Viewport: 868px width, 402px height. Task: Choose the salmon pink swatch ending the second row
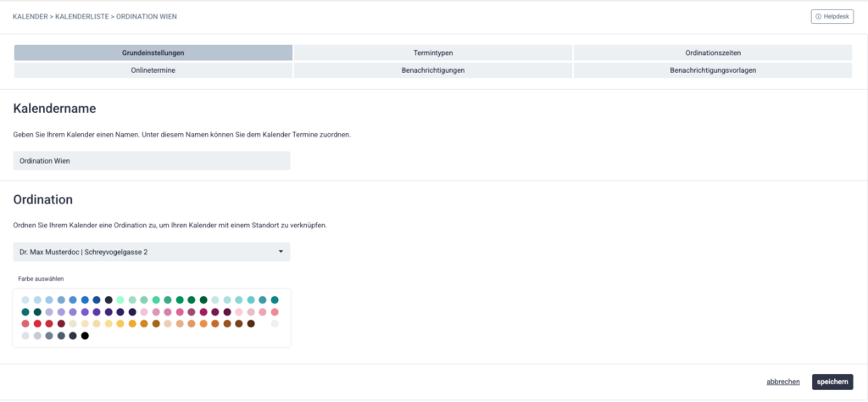click(275, 312)
